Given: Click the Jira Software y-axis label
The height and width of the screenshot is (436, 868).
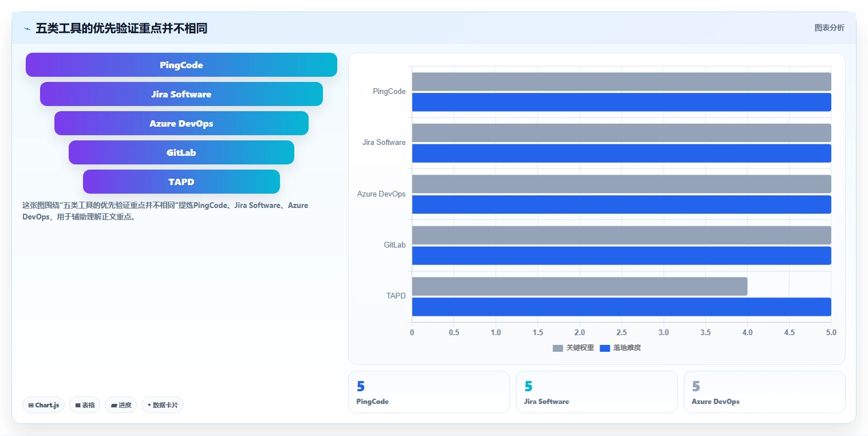Looking at the screenshot, I should pyautogui.click(x=384, y=143).
